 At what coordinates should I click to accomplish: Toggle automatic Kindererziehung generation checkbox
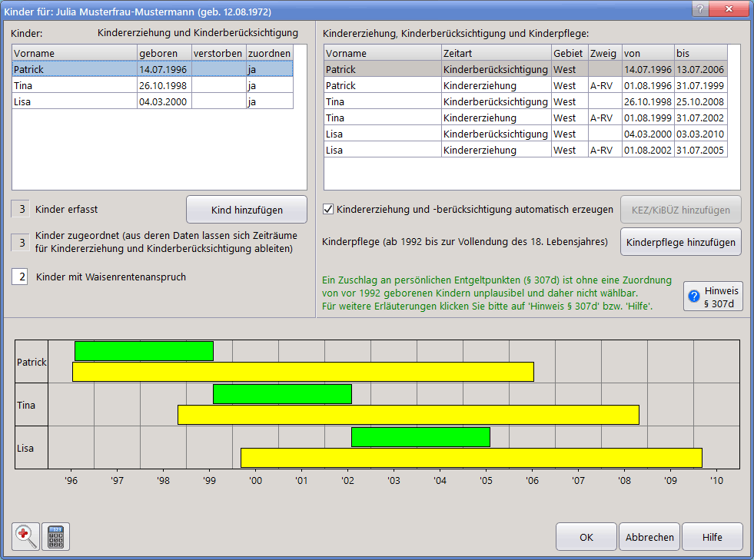tap(329, 209)
